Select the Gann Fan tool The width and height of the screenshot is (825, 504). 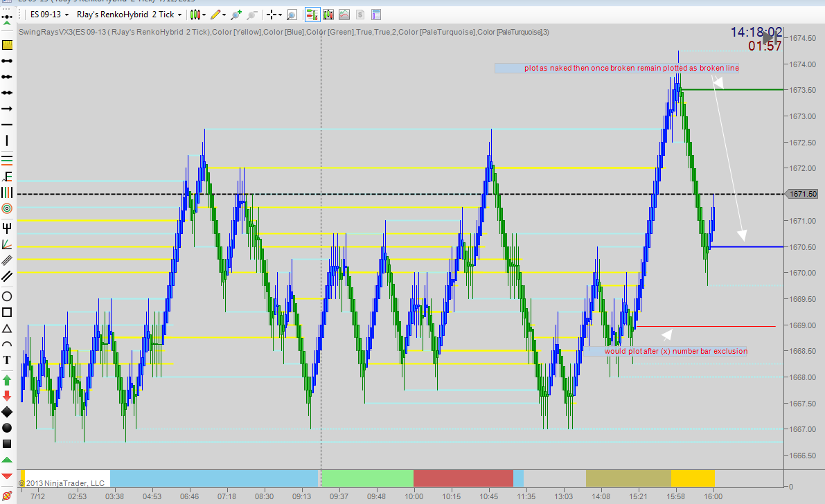pos(7,244)
